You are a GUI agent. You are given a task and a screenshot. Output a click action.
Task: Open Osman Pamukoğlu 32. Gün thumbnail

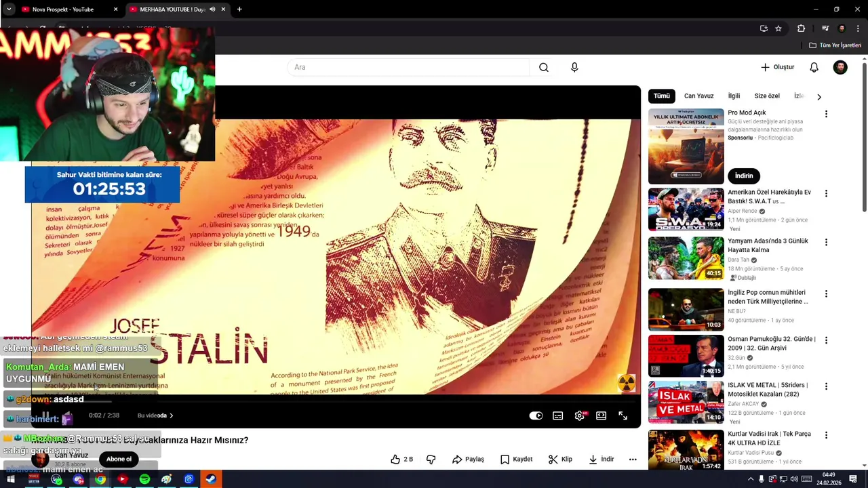click(x=686, y=356)
